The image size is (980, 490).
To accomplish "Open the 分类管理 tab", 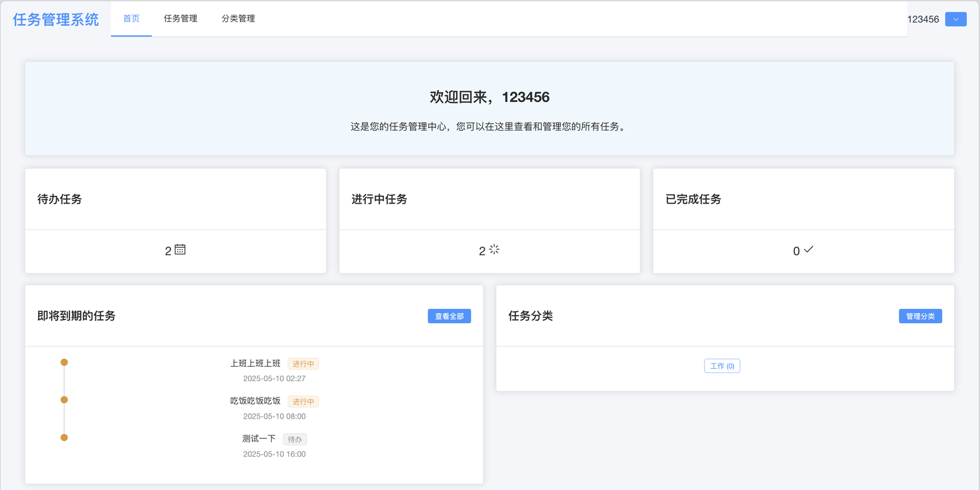I will click(x=237, y=18).
